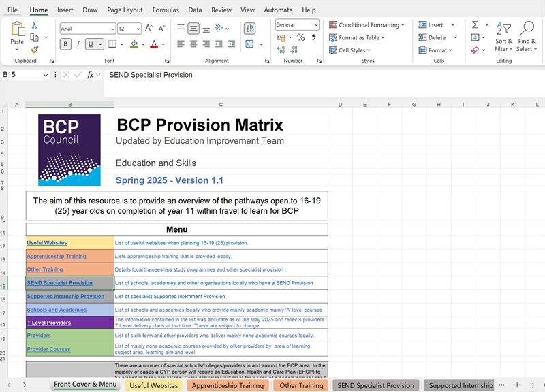The width and height of the screenshot is (545, 392).
Task: Switch to the Formulas tab
Action: [x=166, y=10]
